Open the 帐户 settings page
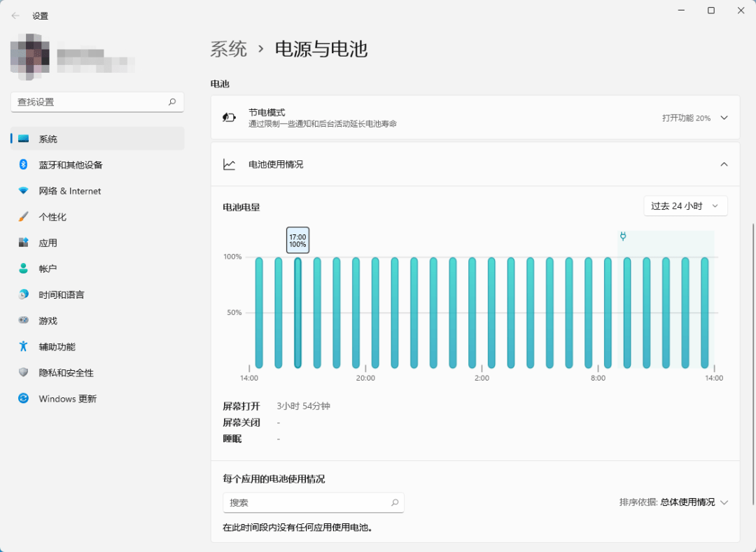Screen dimensions: 756x552 pyautogui.click(x=48, y=269)
